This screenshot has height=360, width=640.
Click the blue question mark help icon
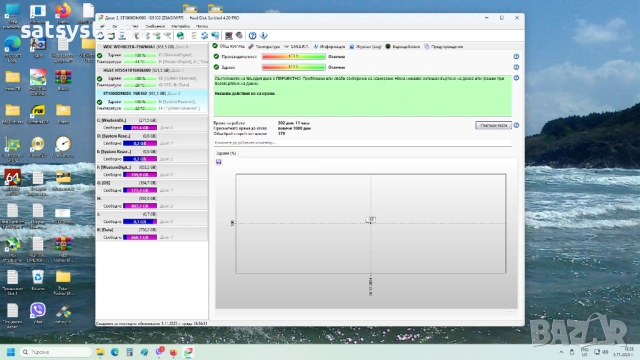click(x=253, y=36)
